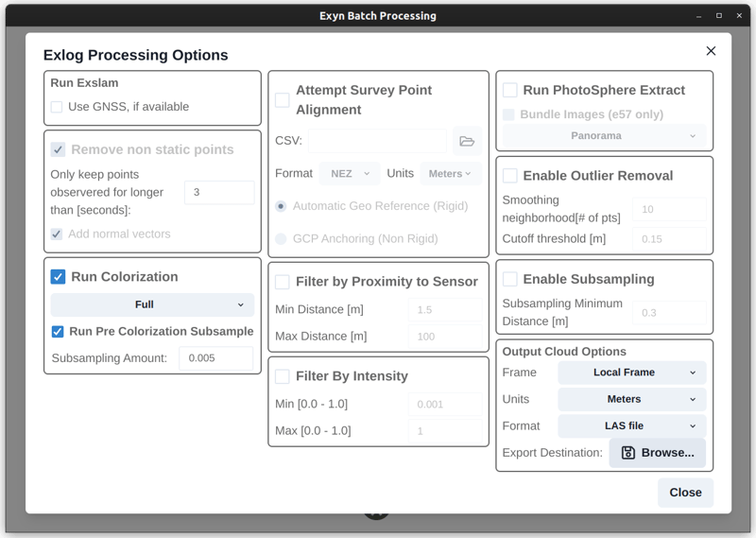Enable the Filter By Intensity option
This screenshot has height=538, width=756.
tap(283, 376)
